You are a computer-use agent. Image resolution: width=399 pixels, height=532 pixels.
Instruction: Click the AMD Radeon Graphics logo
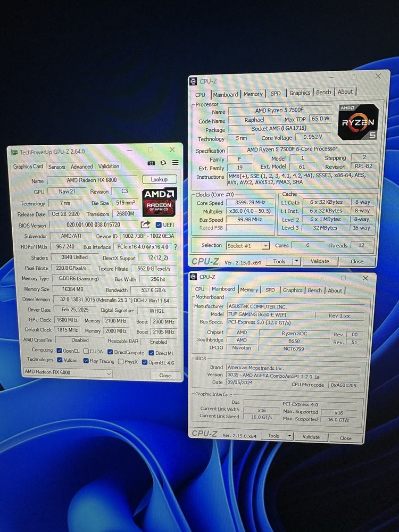pos(159,202)
